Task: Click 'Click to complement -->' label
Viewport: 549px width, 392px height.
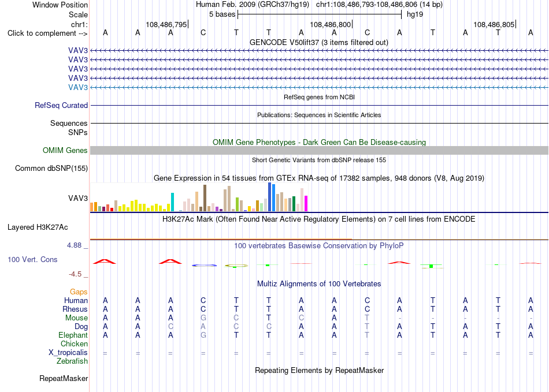Action: (47, 33)
